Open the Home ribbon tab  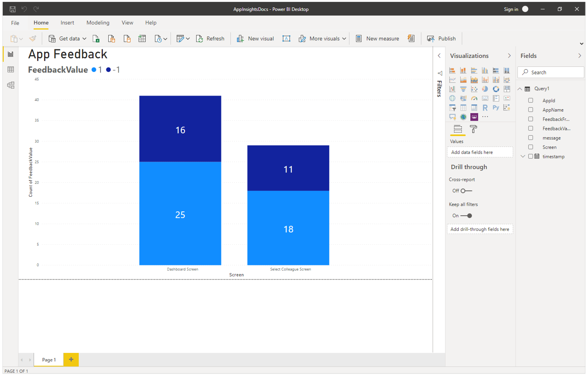pos(41,22)
